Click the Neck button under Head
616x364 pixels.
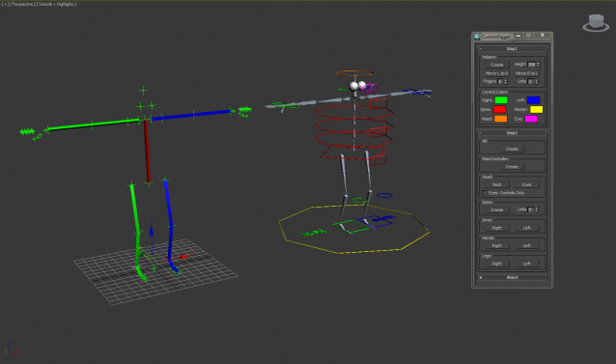pos(497,184)
